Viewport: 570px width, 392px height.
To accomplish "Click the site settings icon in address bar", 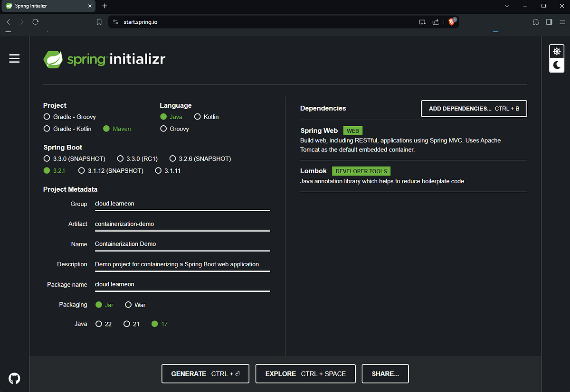I will [x=115, y=22].
